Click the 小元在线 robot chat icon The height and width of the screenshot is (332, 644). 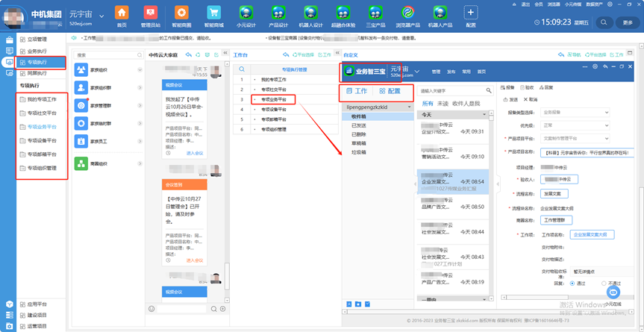click(613, 292)
